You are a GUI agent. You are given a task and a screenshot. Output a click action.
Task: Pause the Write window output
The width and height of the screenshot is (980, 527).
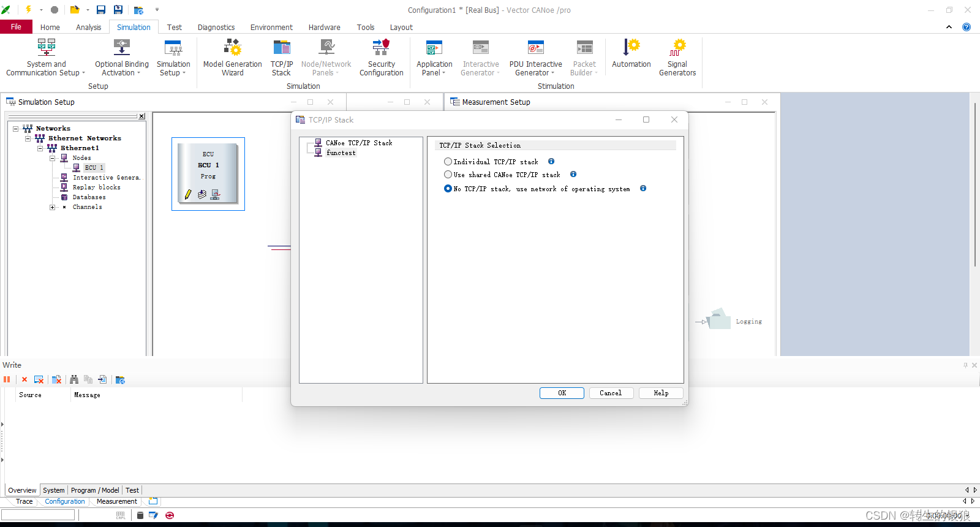pos(7,380)
